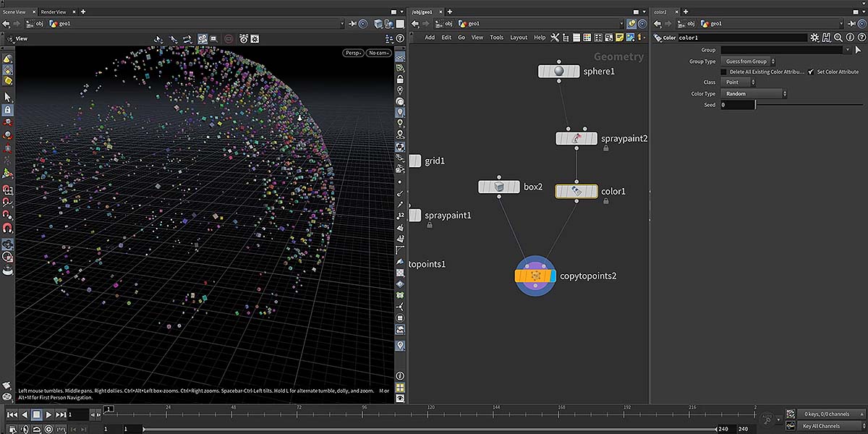Open the Persp viewport dropdown
This screenshot has height=434, width=868.
352,53
